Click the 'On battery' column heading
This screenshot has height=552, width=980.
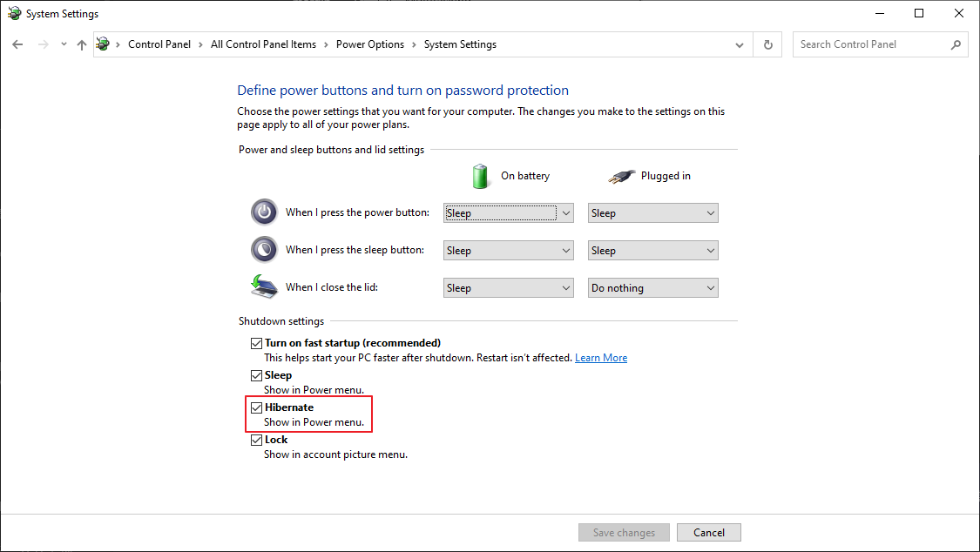525,176
